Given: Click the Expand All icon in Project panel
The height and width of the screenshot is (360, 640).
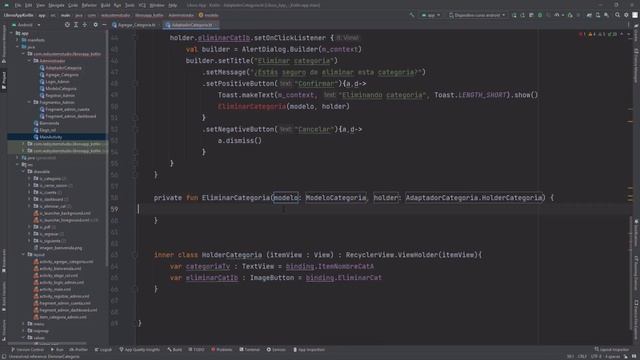Looking at the screenshot, I should coord(76,25).
